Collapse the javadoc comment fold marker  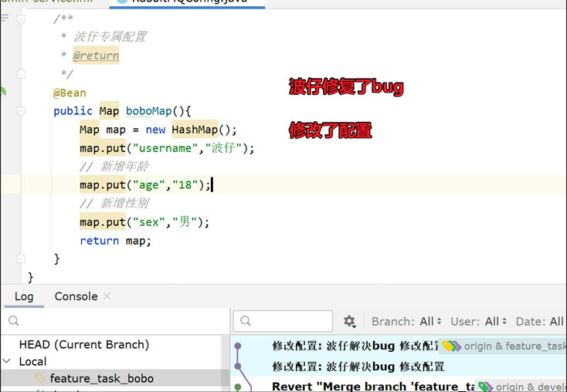click(21, 19)
